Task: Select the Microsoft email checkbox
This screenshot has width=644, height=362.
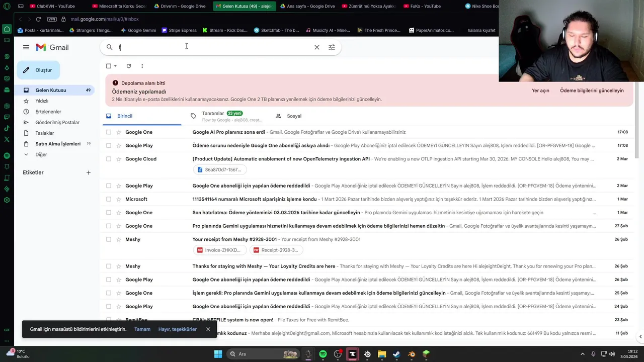Action: [109, 199]
